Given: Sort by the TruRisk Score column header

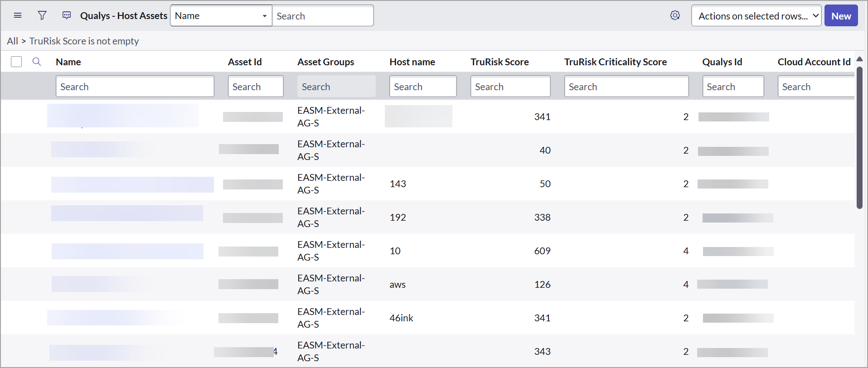Looking at the screenshot, I should pyautogui.click(x=499, y=62).
